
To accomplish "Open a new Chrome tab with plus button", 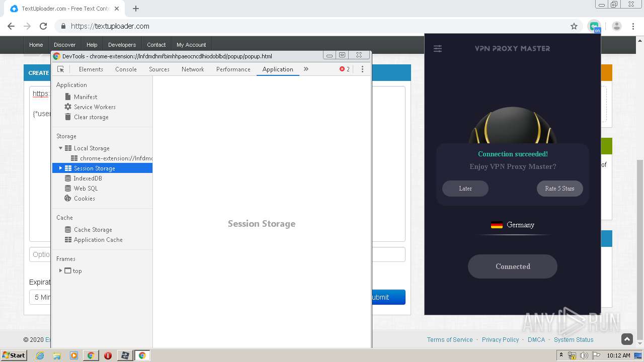I will tap(136, 9).
